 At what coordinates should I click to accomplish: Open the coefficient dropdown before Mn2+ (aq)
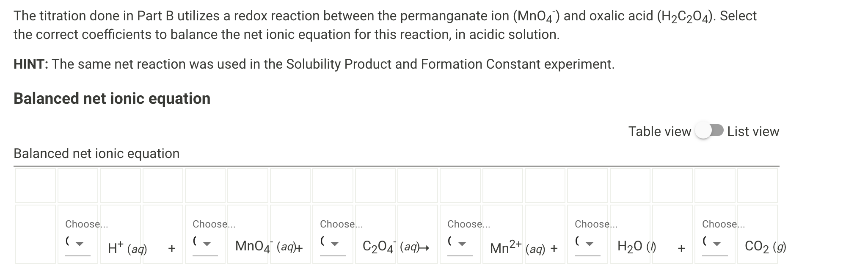(461, 245)
